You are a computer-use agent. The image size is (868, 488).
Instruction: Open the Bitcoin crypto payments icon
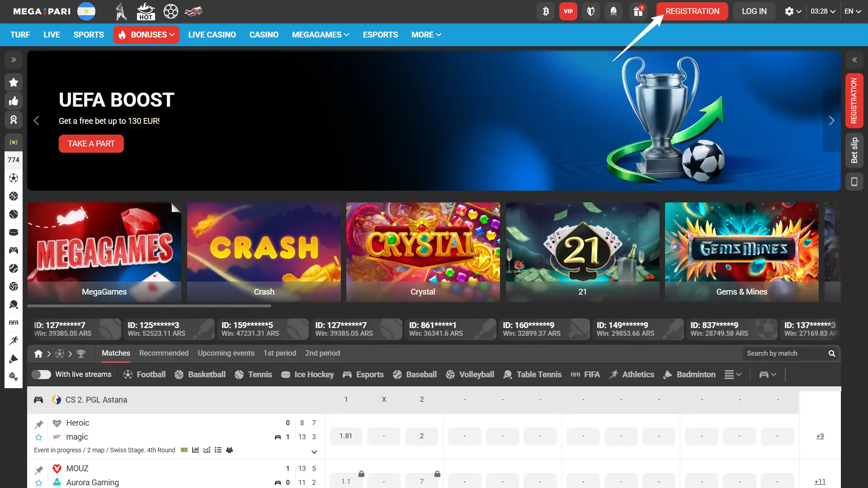546,11
